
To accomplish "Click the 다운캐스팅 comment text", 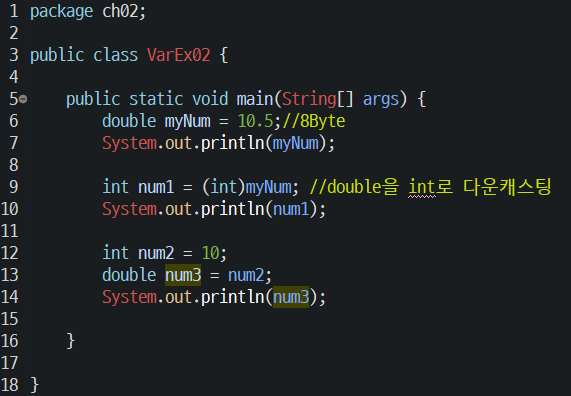I will coord(508,187).
